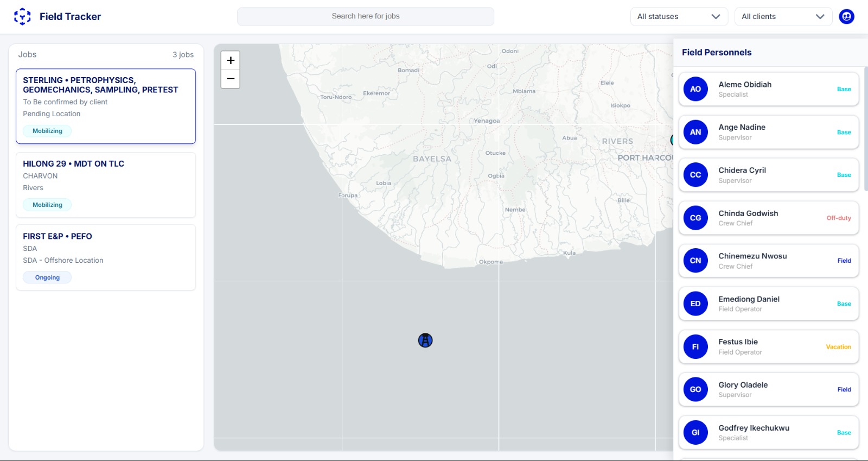Select the HILONG 29 MDT ON TLC job
This screenshot has width=868, height=461.
(106, 185)
